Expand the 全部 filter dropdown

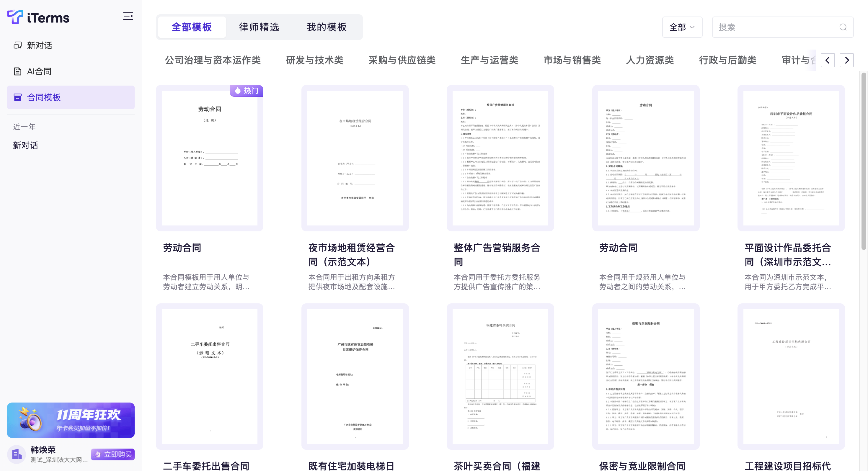[x=682, y=27]
